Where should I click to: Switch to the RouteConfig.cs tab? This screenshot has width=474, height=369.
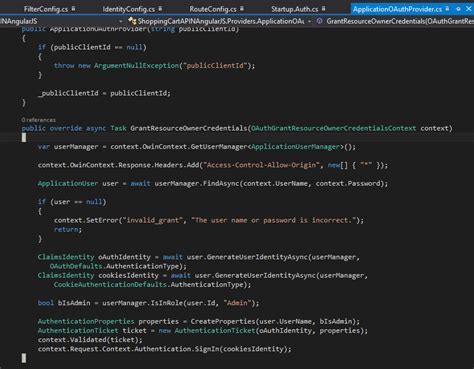tap(213, 9)
